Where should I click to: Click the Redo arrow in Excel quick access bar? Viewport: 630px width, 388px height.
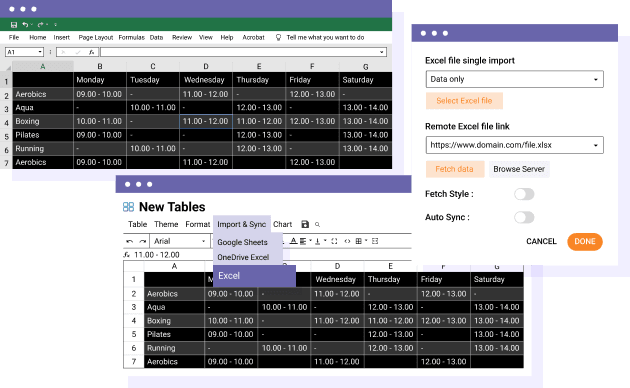[x=40, y=25]
